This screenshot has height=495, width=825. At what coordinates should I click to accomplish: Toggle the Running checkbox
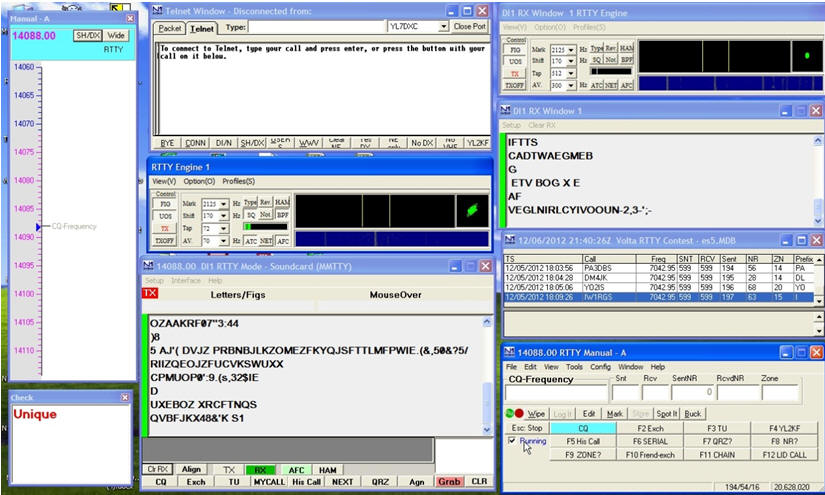click(x=512, y=440)
